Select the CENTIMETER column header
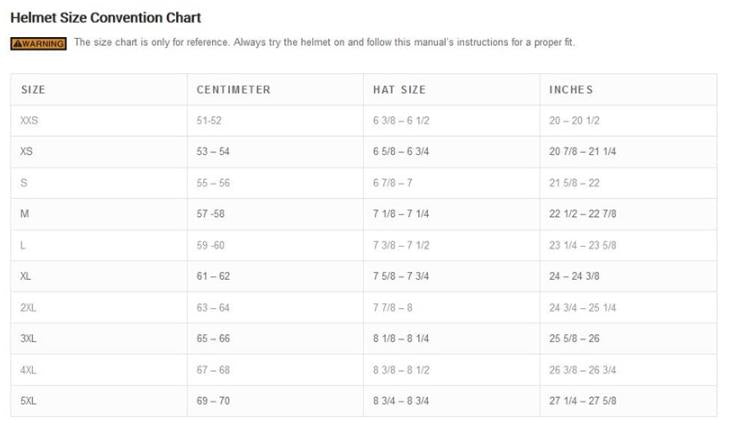The height and width of the screenshot is (447, 736). tap(233, 89)
